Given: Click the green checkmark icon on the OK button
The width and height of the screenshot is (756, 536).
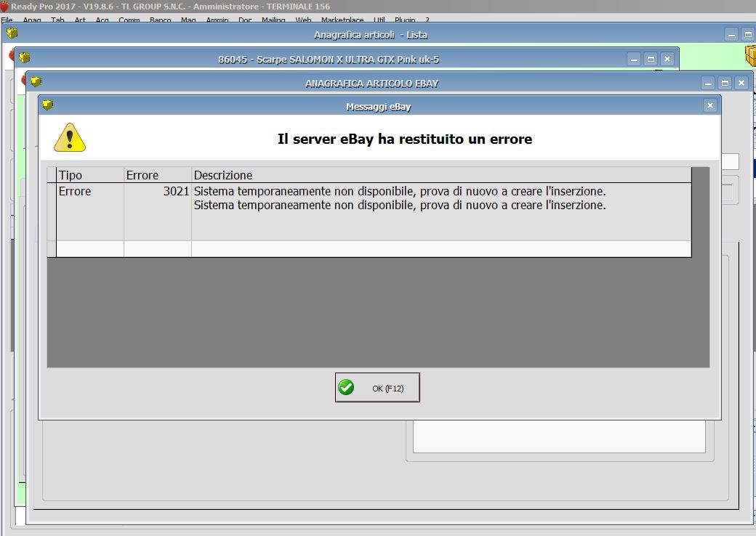Looking at the screenshot, I should (x=346, y=387).
